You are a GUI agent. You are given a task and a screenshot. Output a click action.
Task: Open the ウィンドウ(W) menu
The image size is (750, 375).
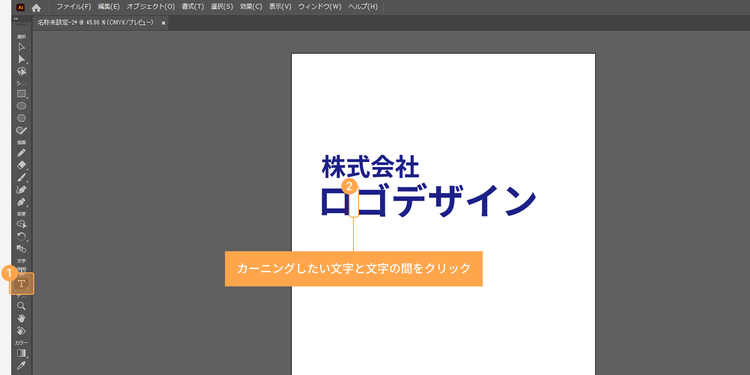pos(320,7)
